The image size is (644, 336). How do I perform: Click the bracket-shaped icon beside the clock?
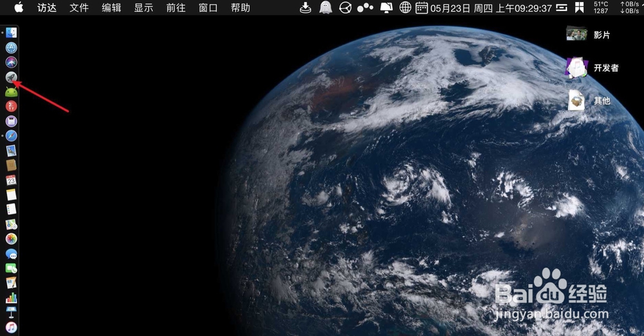pyautogui.click(x=562, y=7)
